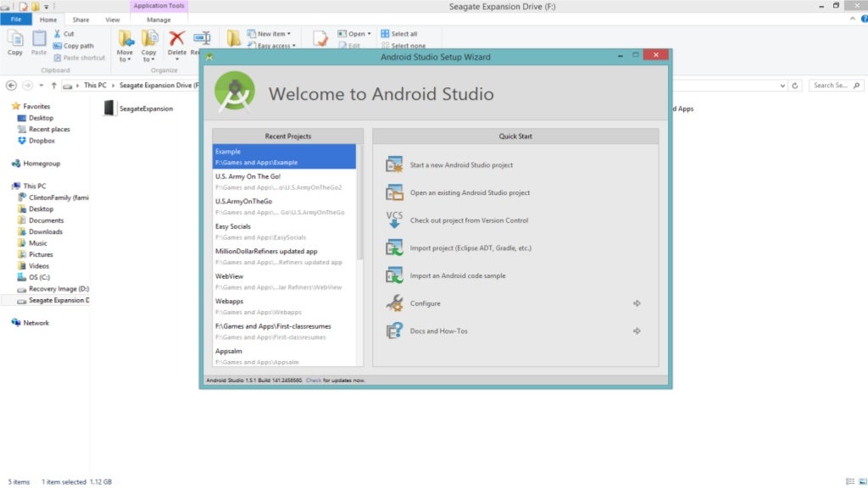
Task: Switch to details view in Explorer status bar
Action: [x=850, y=482]
